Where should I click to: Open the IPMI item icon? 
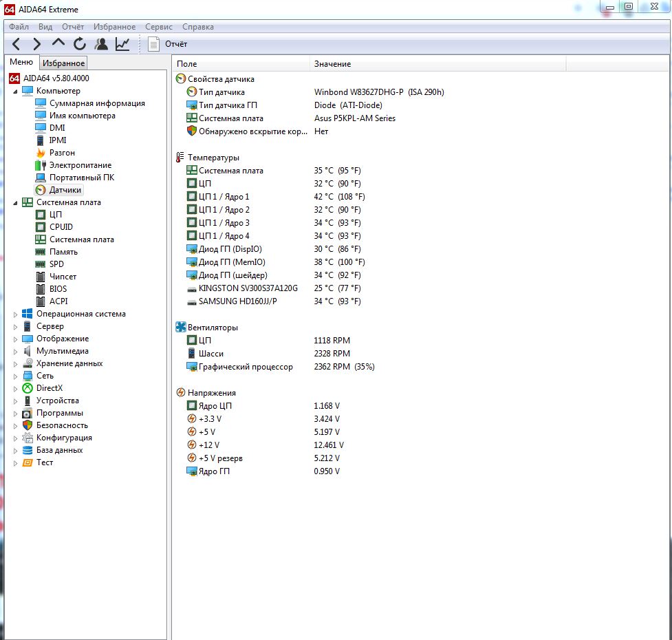pyautogui.click(x=41, y=140)
